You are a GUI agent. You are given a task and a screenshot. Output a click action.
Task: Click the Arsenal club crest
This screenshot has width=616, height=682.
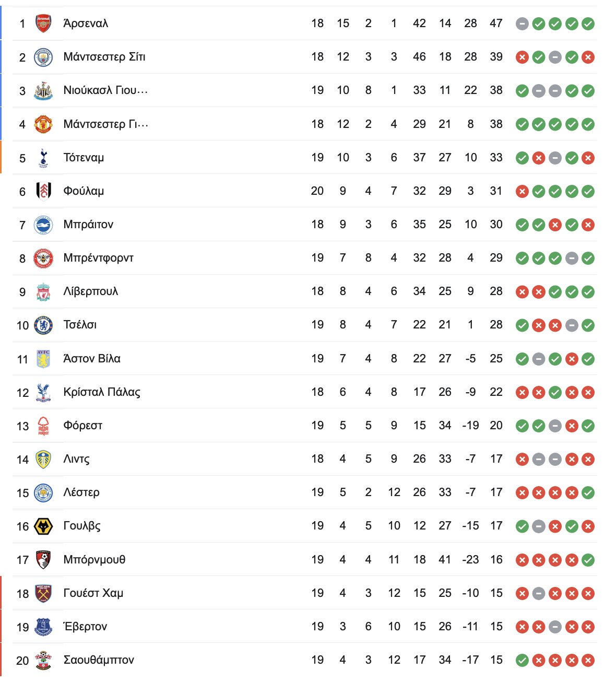[43, 23]
